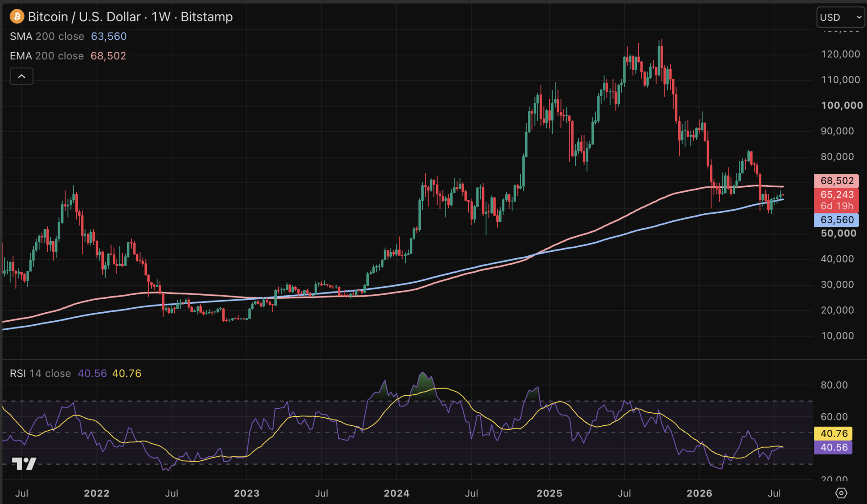
Task: Collapse the indicator legend with the chevron button
Action: (x=22, y=76)
